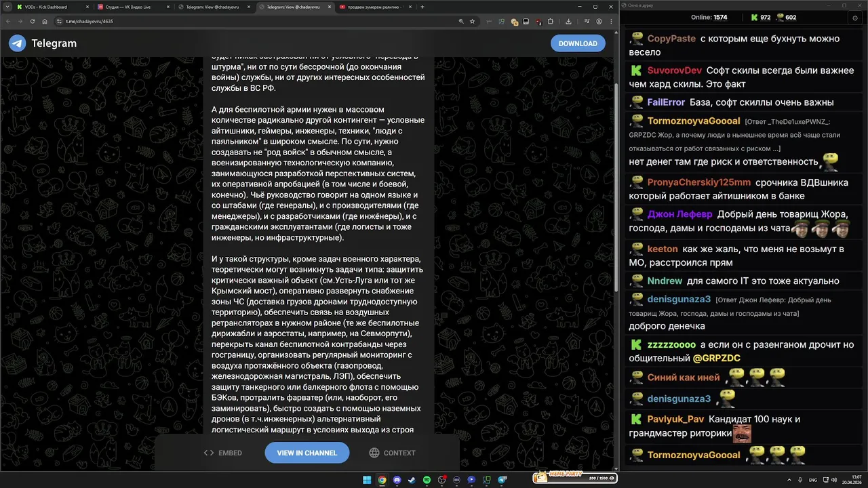Viewport: 868px width, 488px height.
Task: Click username FailError in chat
Action: [x=666, y=102]
